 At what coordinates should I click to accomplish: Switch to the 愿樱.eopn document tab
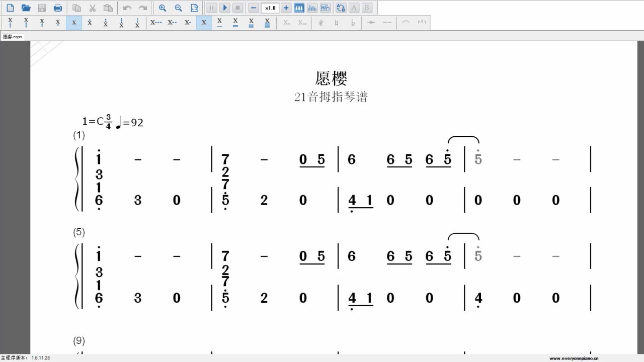click(13, 37)
